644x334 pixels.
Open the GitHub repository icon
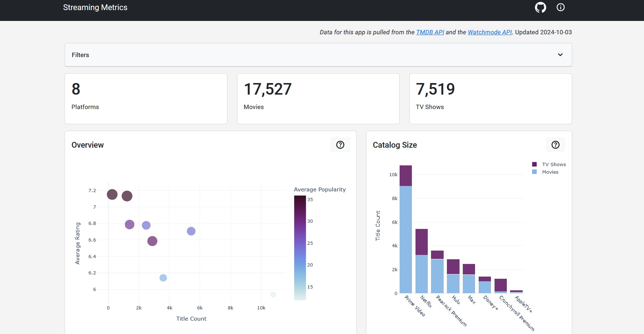[540, 7]
